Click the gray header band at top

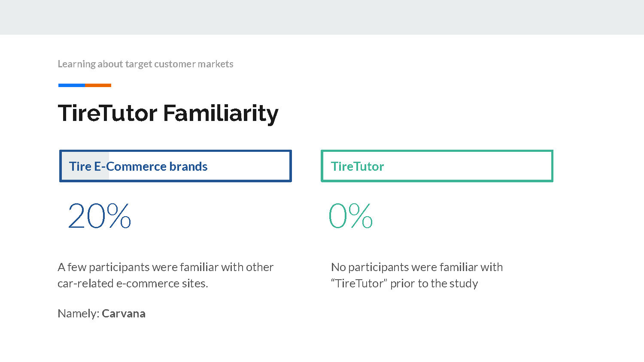click(x=322, y=17)
